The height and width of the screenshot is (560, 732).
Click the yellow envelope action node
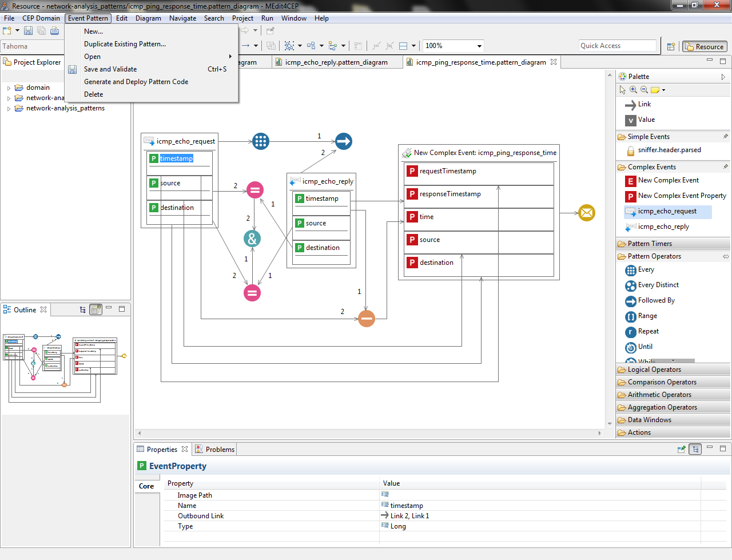tap(587, 213)
